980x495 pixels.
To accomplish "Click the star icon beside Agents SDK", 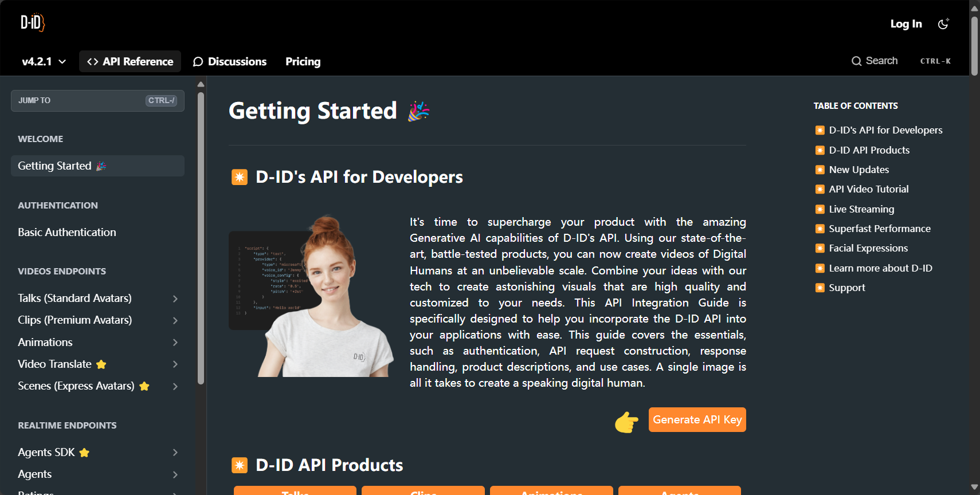I will coord(84,453).
